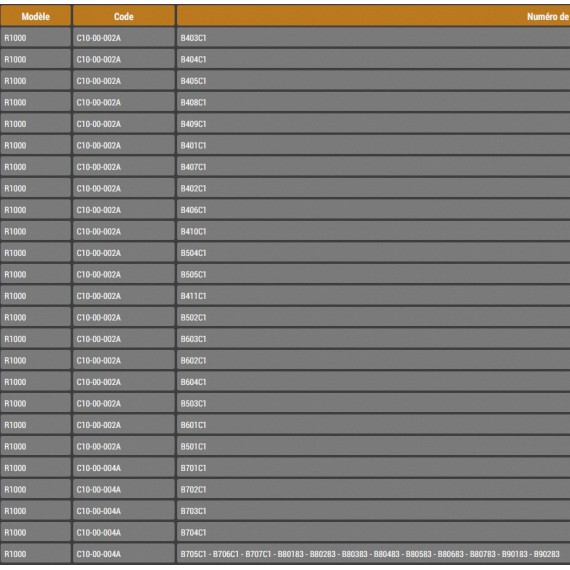Select serial number B401C1
Screen dimensions: 570x570
[193, 145]
